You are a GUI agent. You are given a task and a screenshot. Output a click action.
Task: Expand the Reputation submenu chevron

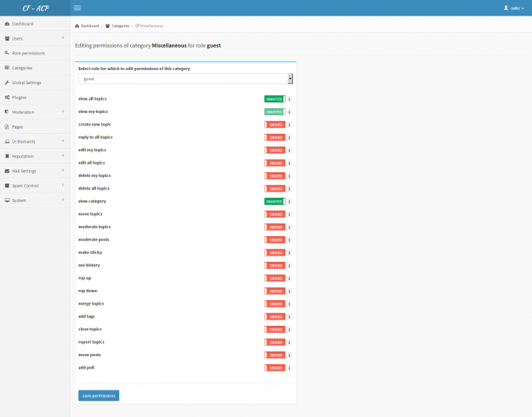click(63, 156)
